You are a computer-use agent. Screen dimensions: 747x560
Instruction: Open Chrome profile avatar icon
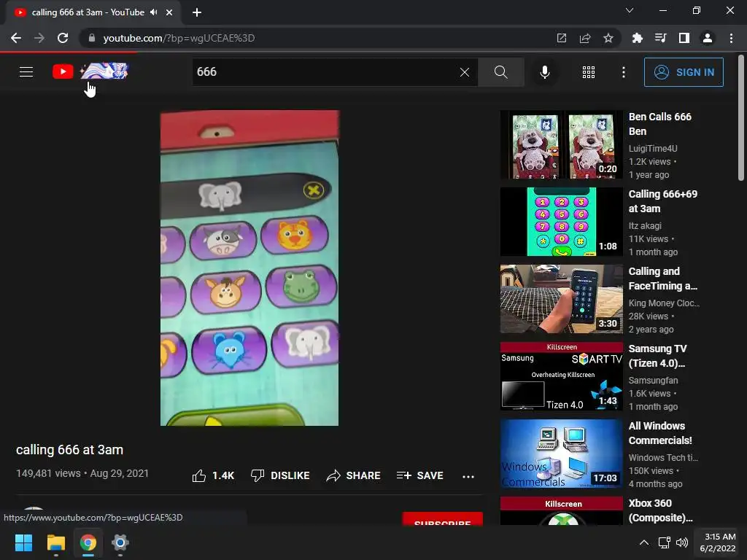tap(708, 38)
